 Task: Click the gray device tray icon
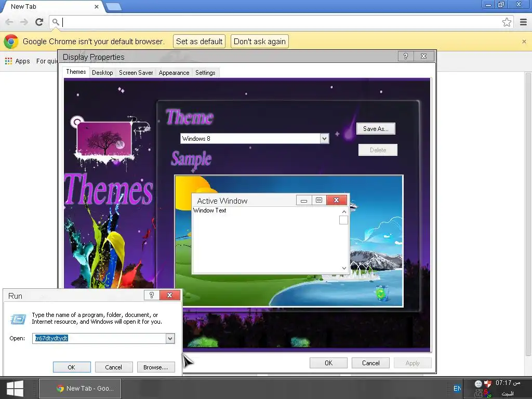[x=478, y=394]
